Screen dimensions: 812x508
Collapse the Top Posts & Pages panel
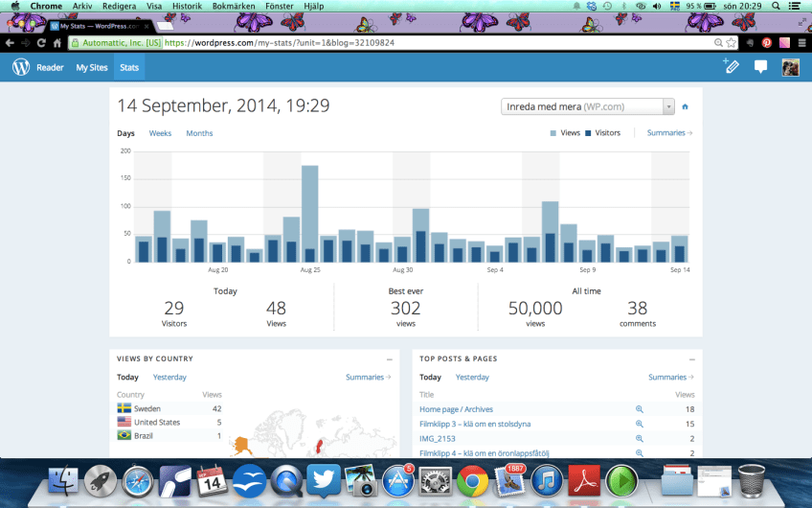click(x=691, y=358)
